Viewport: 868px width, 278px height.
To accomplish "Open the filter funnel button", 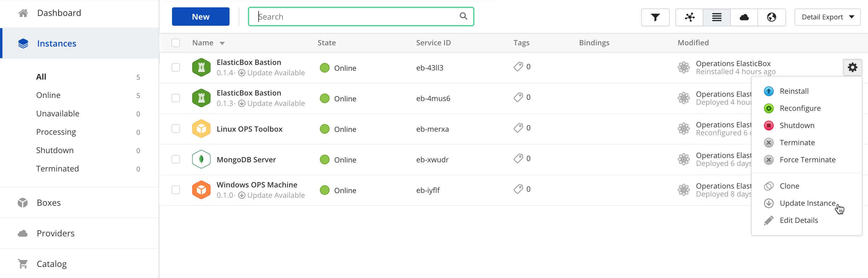I will 655,17.
